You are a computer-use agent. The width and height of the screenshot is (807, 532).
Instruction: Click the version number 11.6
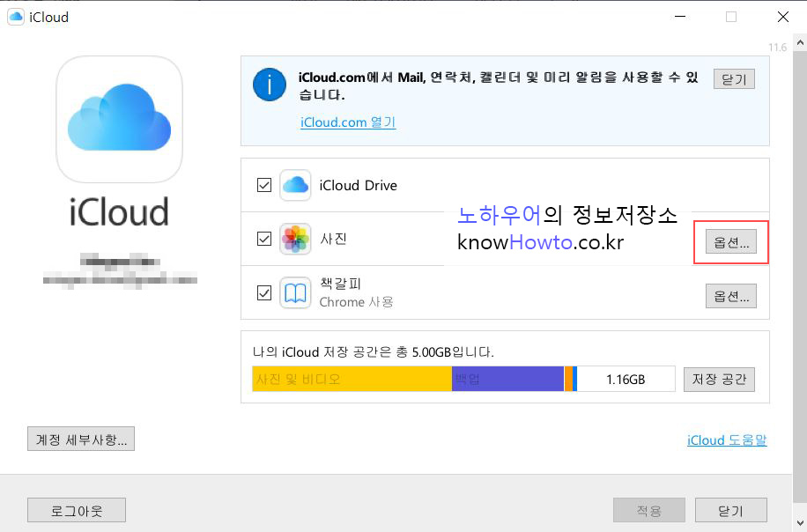pyautogui.click(x=777, y=48)
